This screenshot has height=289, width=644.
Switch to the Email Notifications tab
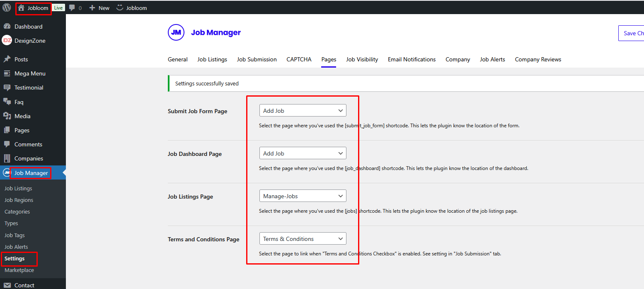pos(412,59)
